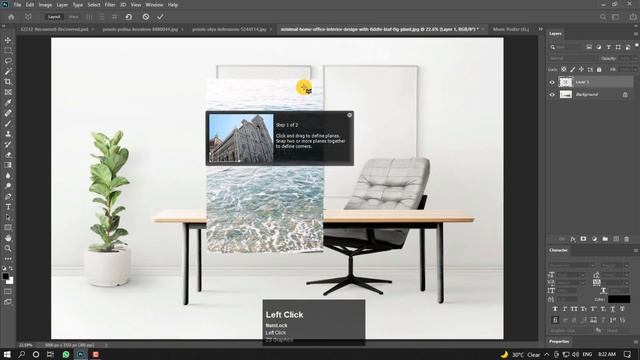
Task: Select the Frame tool
Action: click(8, 92)
